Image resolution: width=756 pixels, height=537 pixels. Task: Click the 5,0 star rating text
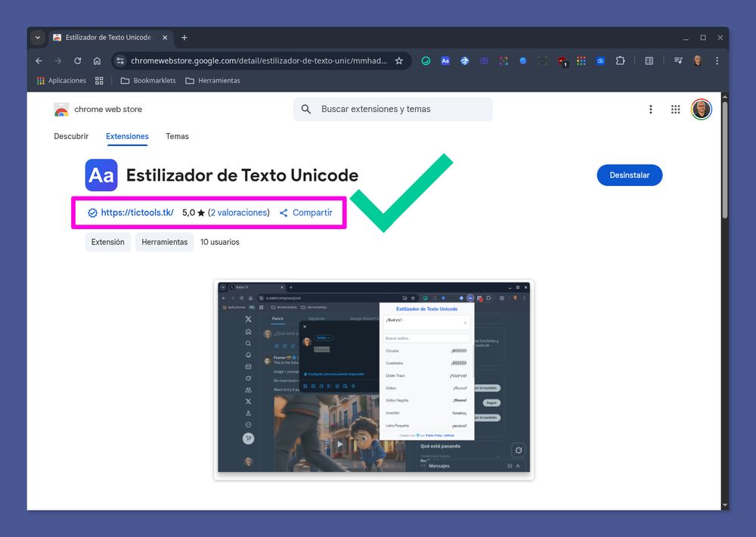point(194,213)
